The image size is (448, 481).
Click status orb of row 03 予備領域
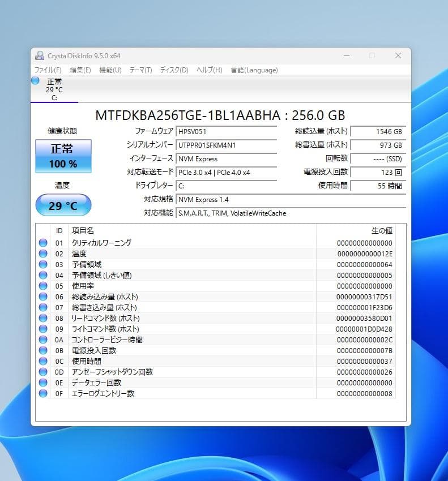43,264
